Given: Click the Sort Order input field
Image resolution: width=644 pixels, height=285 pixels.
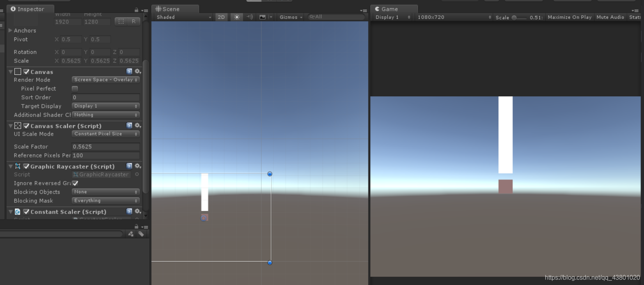Looking at the screenshot, I should 106,97.
